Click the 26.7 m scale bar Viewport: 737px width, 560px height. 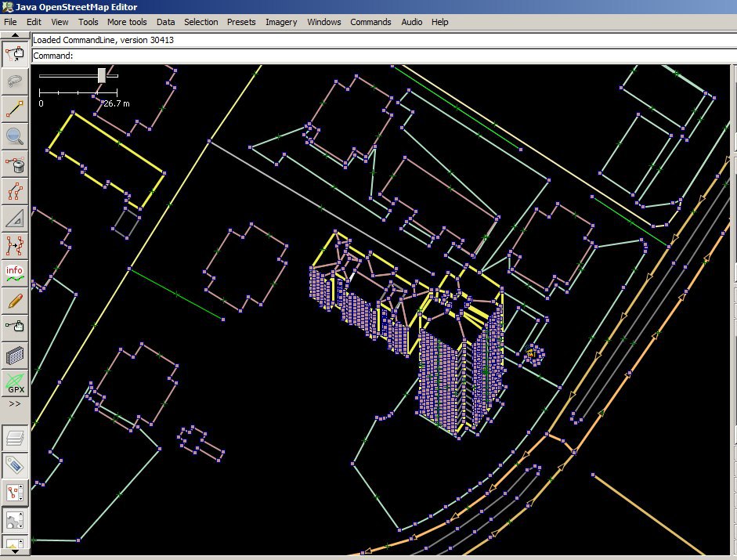pos(78,93)
